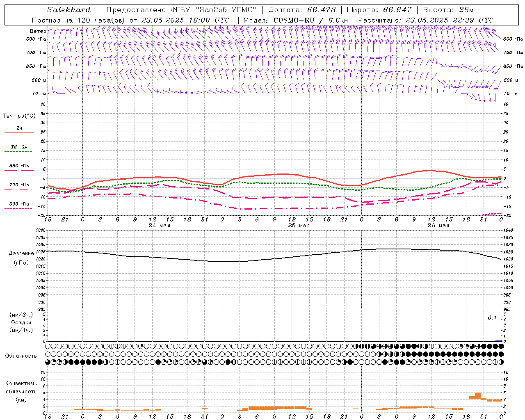Click the tallest orange convective cloud bar
Image resolution: width=525 pixels, height=420 pixels.
478,395
